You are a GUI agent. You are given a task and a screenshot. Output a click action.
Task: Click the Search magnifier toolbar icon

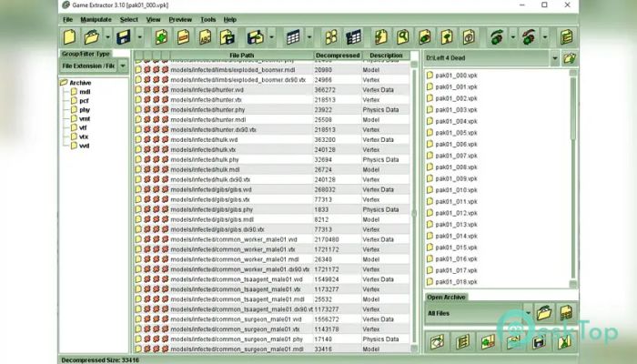[402, 37]
